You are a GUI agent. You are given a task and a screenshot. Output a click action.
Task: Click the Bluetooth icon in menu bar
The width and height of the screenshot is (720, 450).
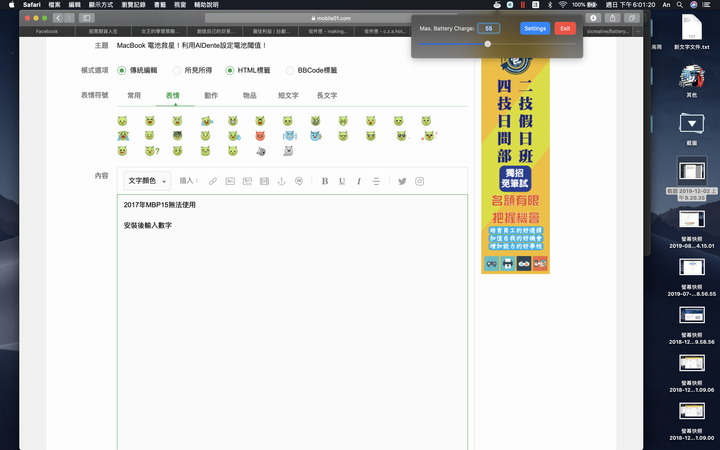pyautogui.click(x=550, y=5)
